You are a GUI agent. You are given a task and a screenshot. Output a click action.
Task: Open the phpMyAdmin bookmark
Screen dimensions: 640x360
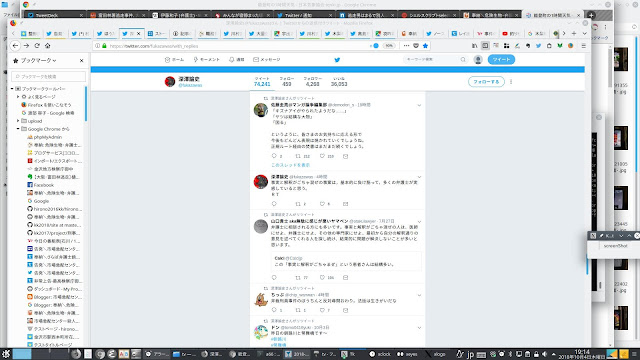(48, 137)
